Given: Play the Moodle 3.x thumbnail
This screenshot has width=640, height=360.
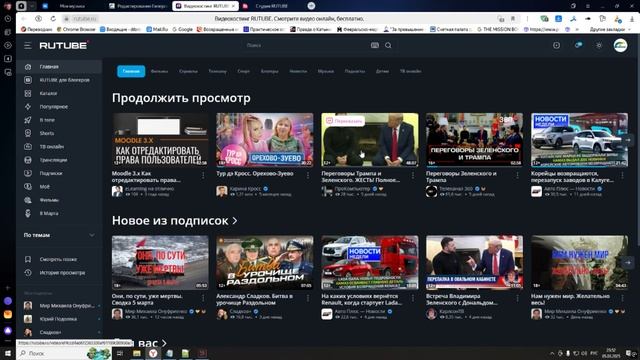Looking at the screenshot, I should [160, 140].
